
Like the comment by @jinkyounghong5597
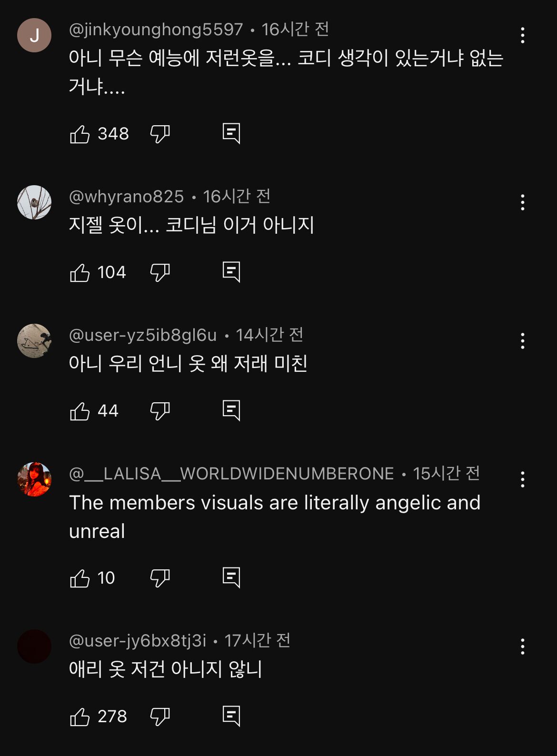coord(80,134)
